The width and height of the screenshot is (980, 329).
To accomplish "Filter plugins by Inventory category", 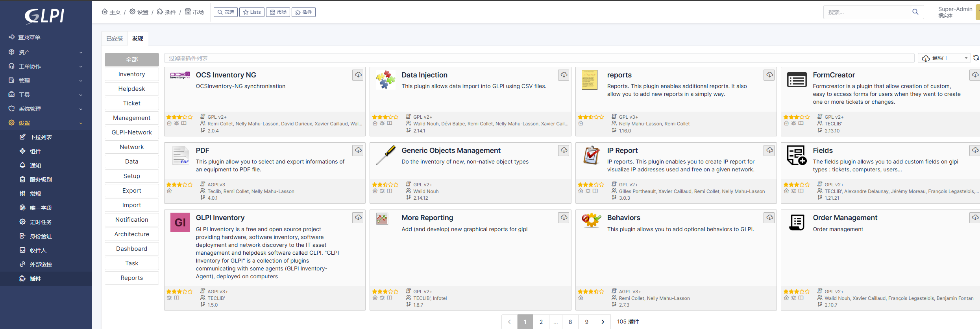I will pyautogui.click(x=132, y=74).
